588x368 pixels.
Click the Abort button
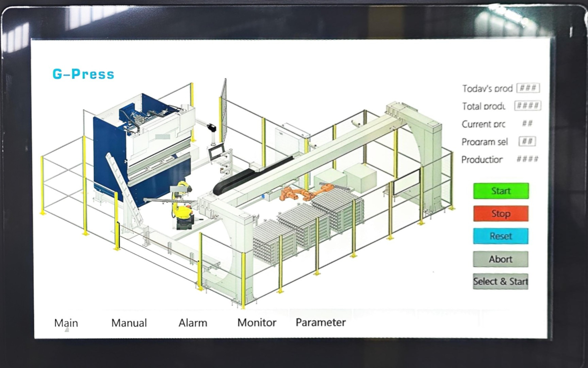tap(501, 259)
